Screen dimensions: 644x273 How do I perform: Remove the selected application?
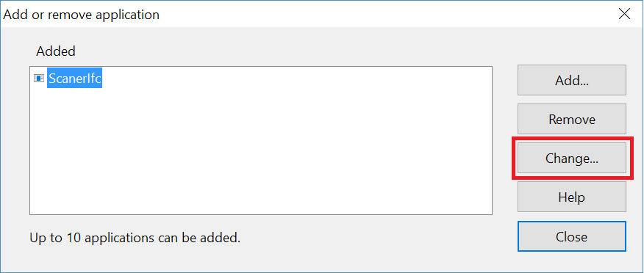coord(572,120)
